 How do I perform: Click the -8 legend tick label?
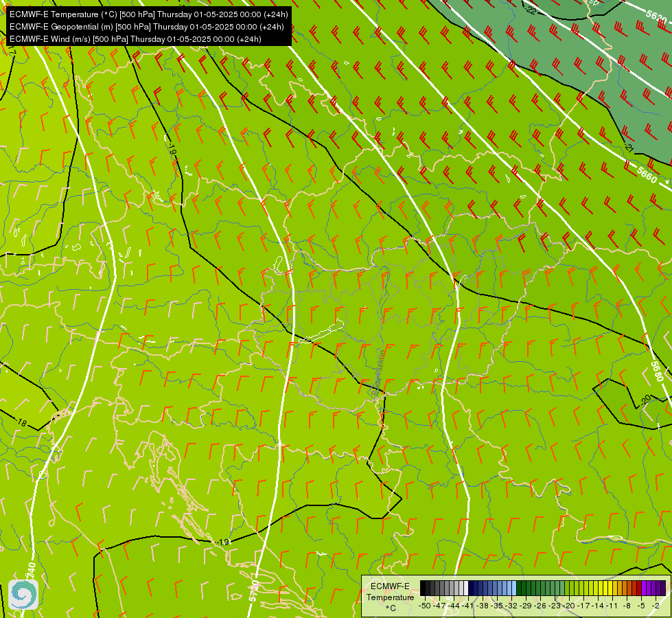coord(627,605)
